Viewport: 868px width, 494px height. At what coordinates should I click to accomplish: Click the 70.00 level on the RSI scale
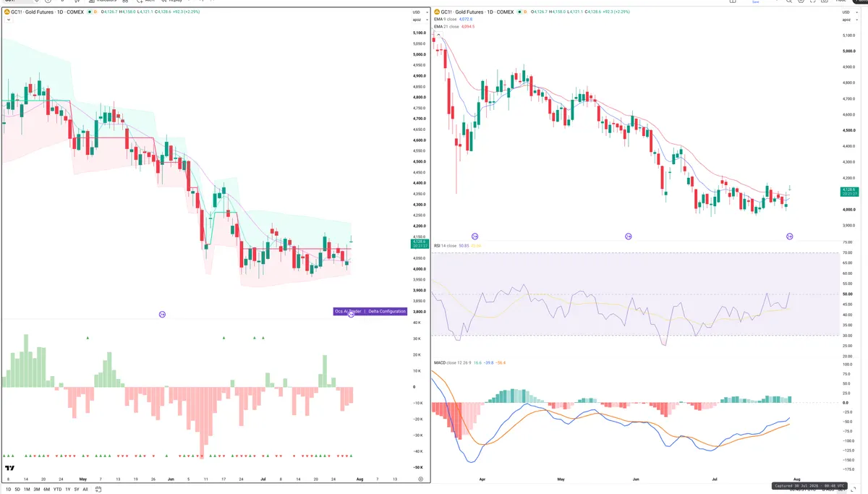point(848,253)
